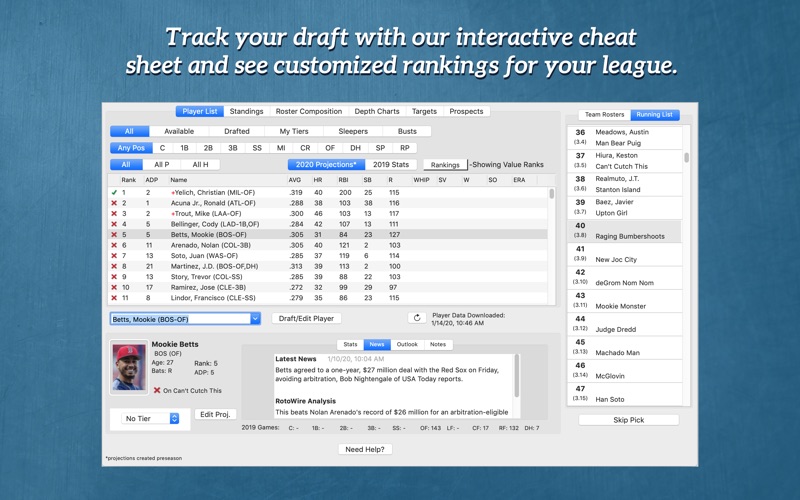The width and height of the screenshot is (800, 500).
Task: Click red X beside Acuna Jr., Ronald
Action: point(114,203)
